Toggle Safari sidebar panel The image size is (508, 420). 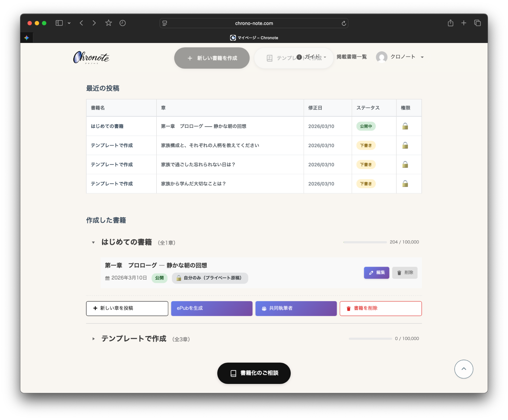[59, 23]
